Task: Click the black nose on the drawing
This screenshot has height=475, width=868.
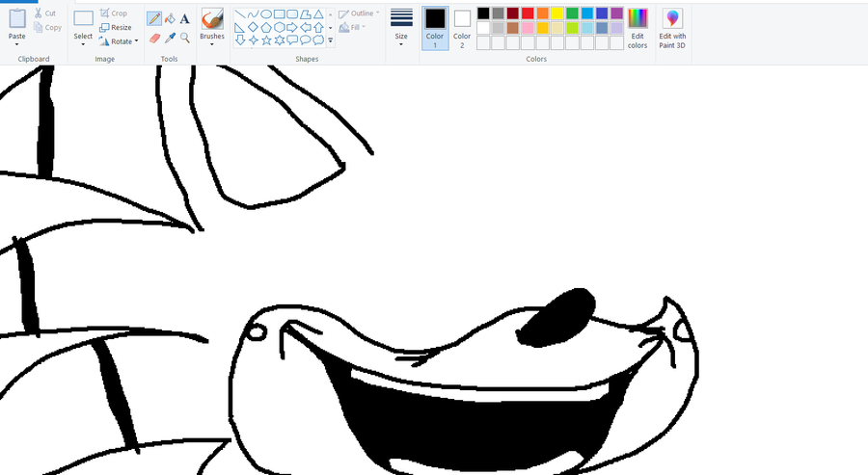Action: pos(556,319)
